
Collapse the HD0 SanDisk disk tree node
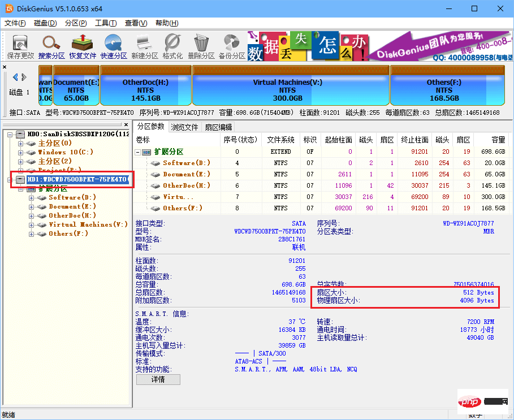click(x=11, y=135)
